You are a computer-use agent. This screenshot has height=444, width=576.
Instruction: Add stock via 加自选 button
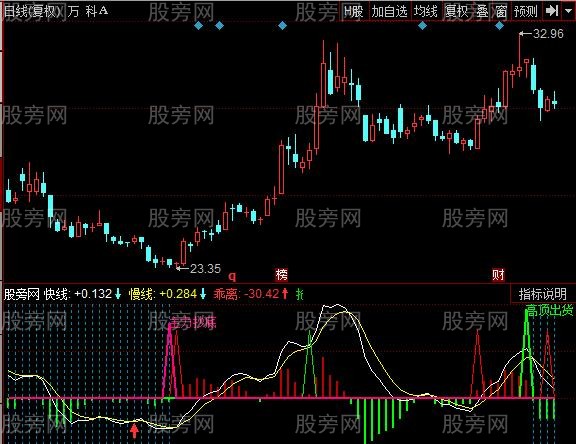389,11
